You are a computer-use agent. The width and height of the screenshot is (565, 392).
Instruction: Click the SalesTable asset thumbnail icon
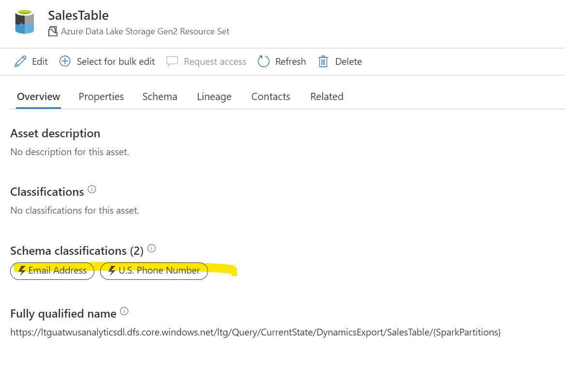coord(24,21)
